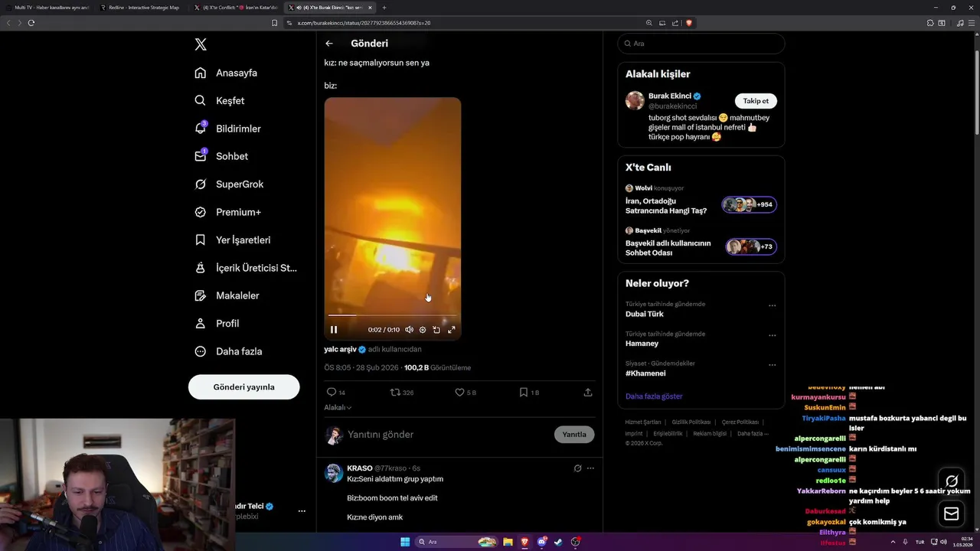Switch to Redline Strategic Map tab
980x551 pixels.
pyautogui.click(x=142, y=8)
